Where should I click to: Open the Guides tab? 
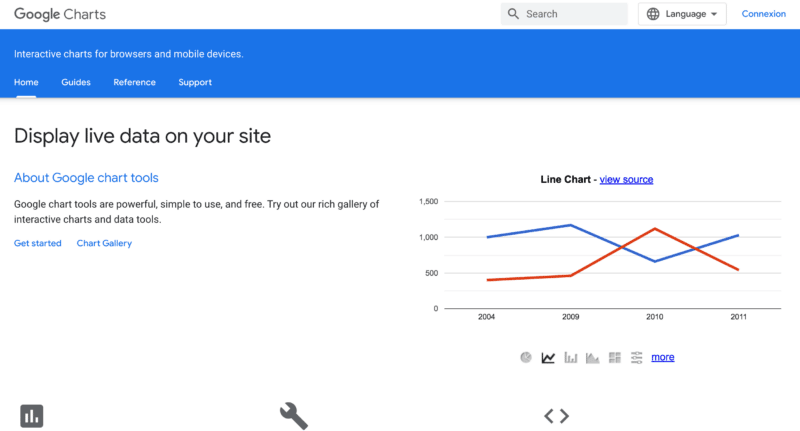76,82
